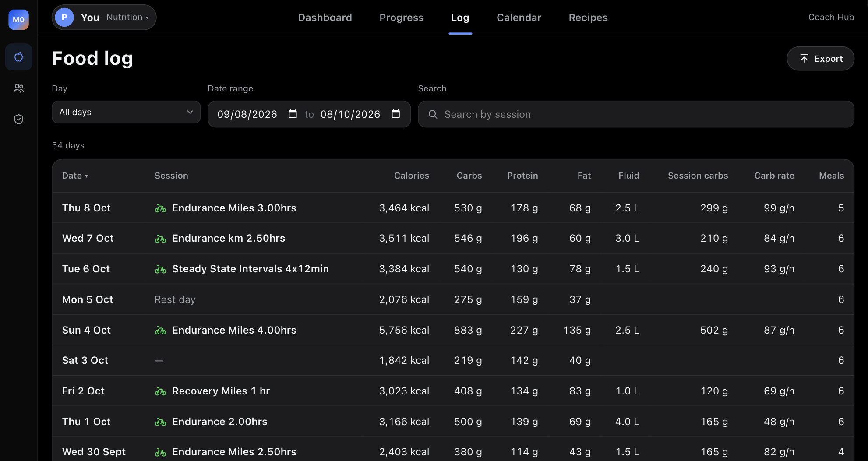This screenshot has width=868, height=461.
Task: Focus the Search by session field
Action: click(x=636, y=114)
